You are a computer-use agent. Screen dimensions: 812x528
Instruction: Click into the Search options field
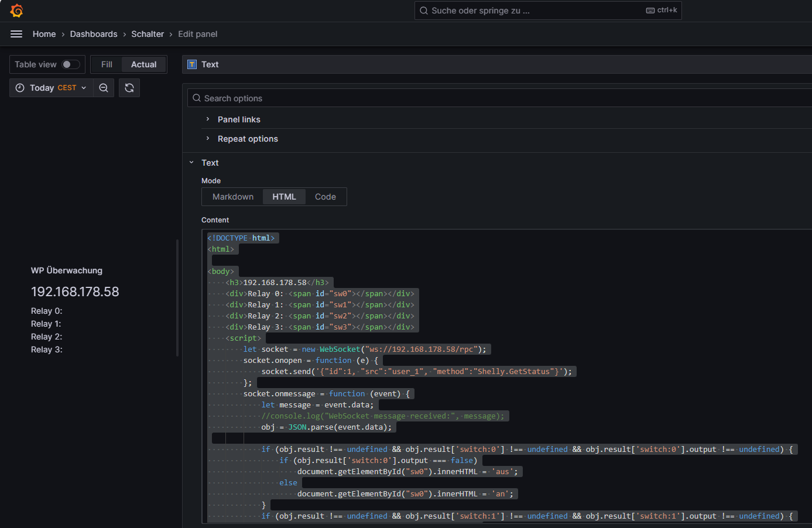[503, 98]
